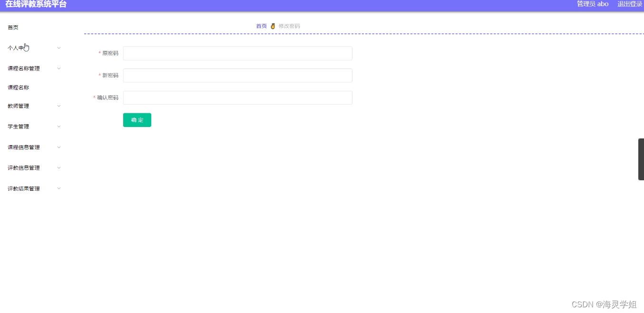Image resolution: width=644 pixels, height=313 pixels.
Task: Focus the 原密码 input field
Action: pos(237,53)
